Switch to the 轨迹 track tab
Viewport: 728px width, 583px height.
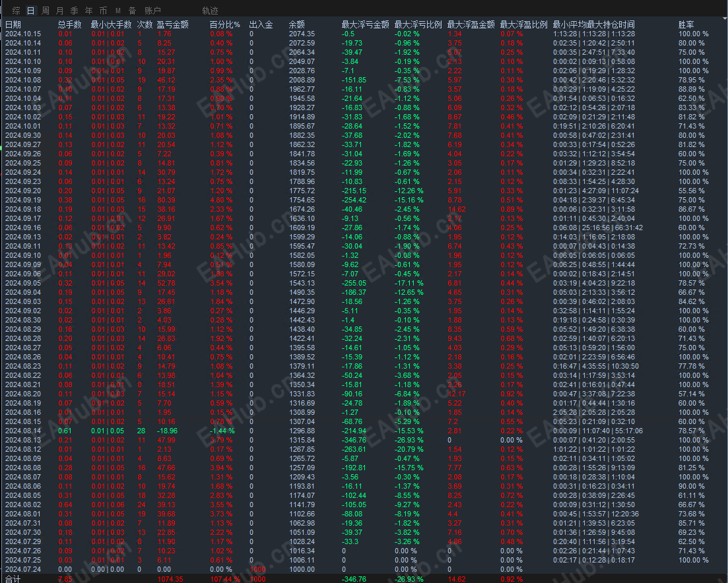(x=211, y=10)
